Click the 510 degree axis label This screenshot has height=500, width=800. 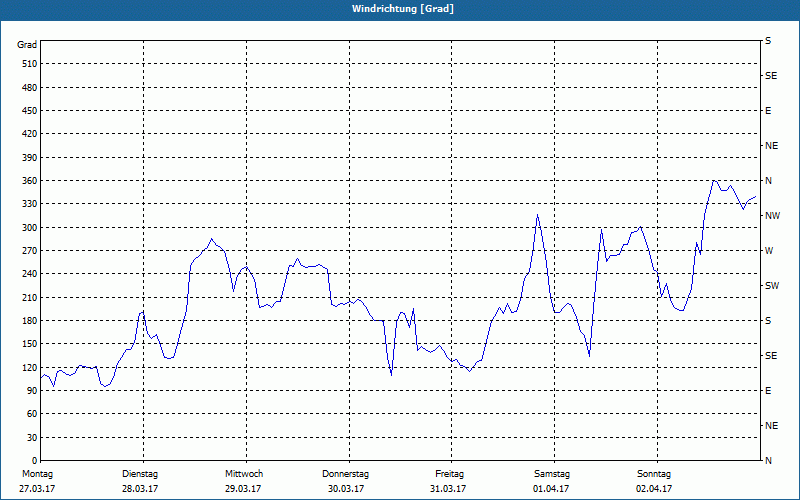click(x=30, y=64)
